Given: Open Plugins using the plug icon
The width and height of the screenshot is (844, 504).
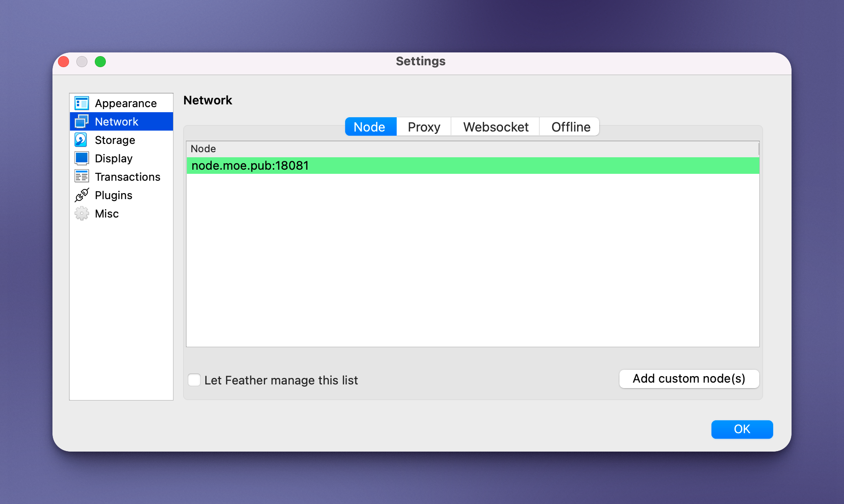Looking at the screenshot, I should 81,195.
